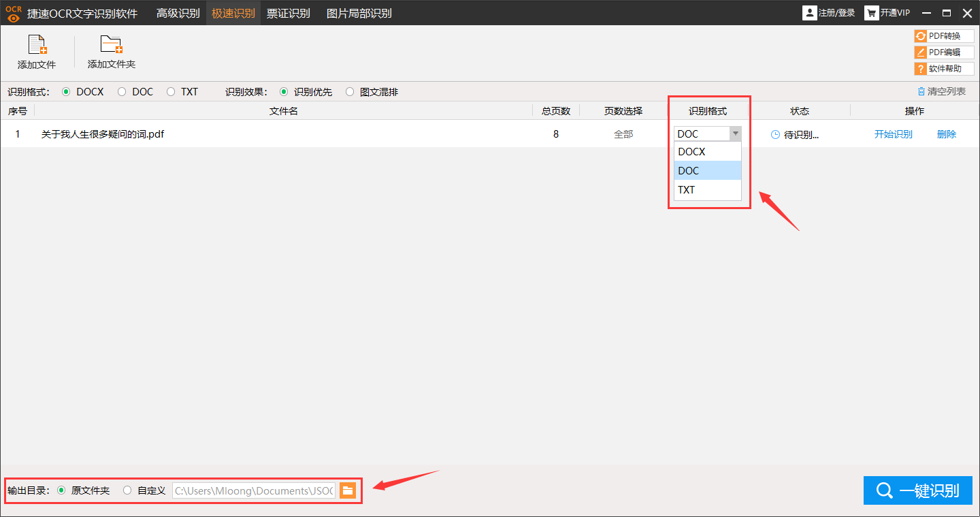Click the 文件名 column header
980x517 pixels.
click(283, 111)
